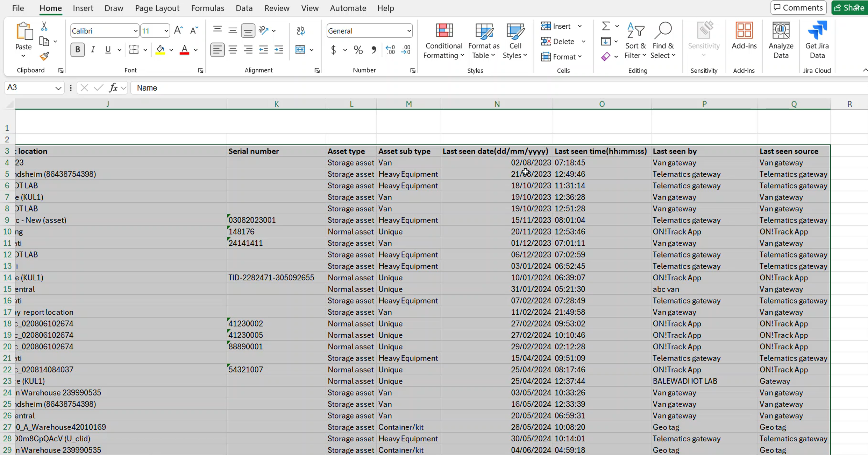Toggle Italic formatting

coord(93,50)
